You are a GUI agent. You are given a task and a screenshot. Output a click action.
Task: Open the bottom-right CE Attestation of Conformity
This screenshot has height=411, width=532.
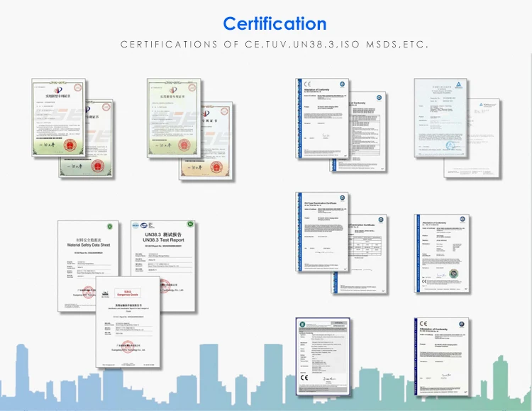[442, 356]
